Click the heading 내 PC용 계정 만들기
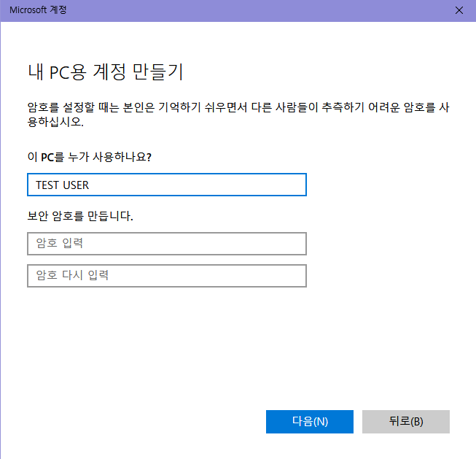 [x=106, y=72]
